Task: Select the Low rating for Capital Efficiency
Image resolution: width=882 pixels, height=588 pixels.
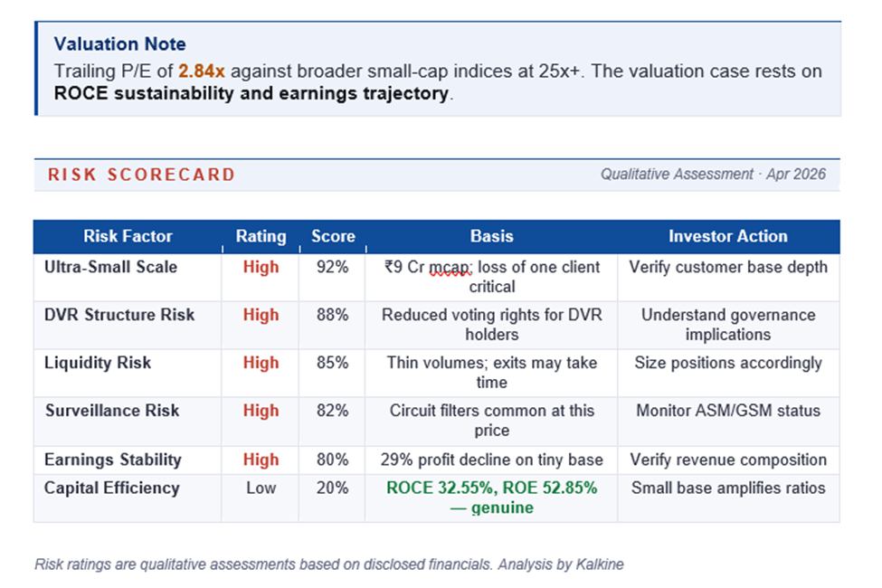Action: [261, 488]
